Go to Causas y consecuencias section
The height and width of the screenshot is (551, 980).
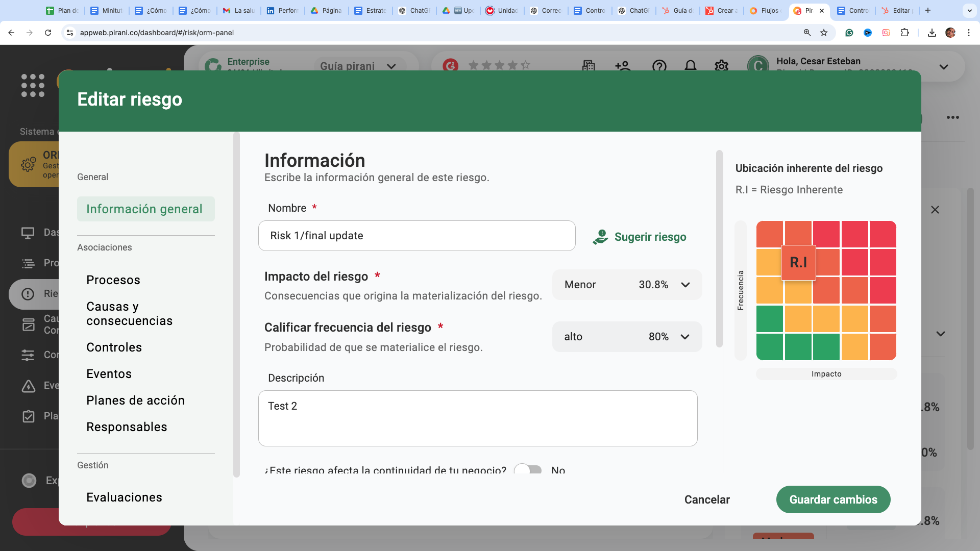pos(129,314)
